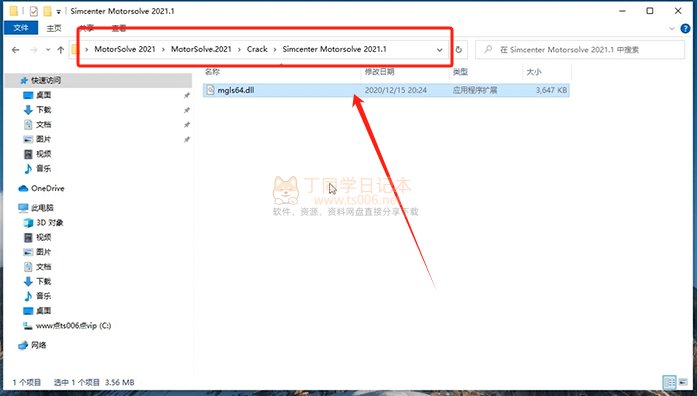Sort files by 修改日期 column header
This screenshot has width=697, height=396.
click(379, 72)
